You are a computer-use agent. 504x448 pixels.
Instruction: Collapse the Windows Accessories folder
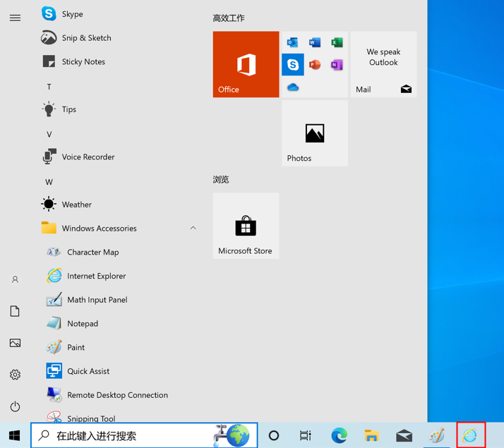(193, 229)
